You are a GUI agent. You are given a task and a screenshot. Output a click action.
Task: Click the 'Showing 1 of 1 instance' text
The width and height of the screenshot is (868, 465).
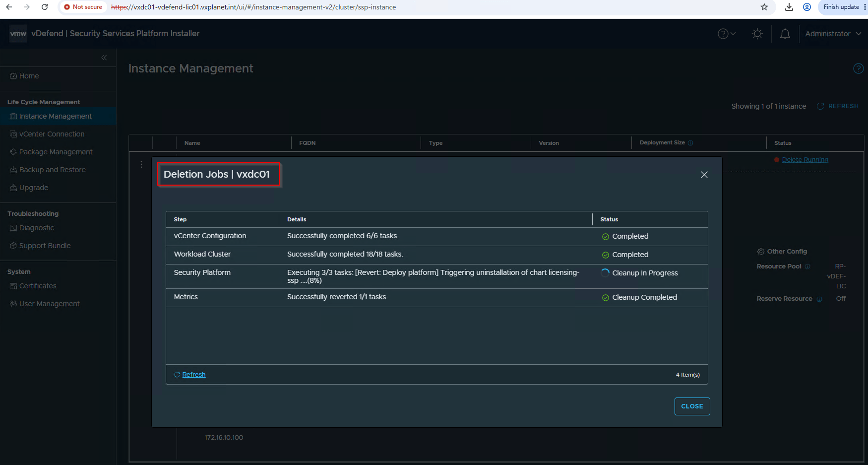click(x=769, y=106)
